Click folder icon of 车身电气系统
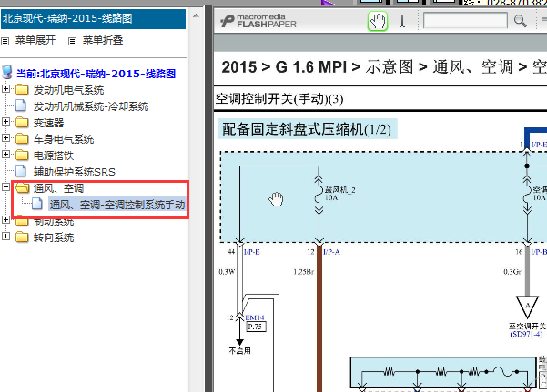This screenshot has height=392, width=547. tap(22, 139)
